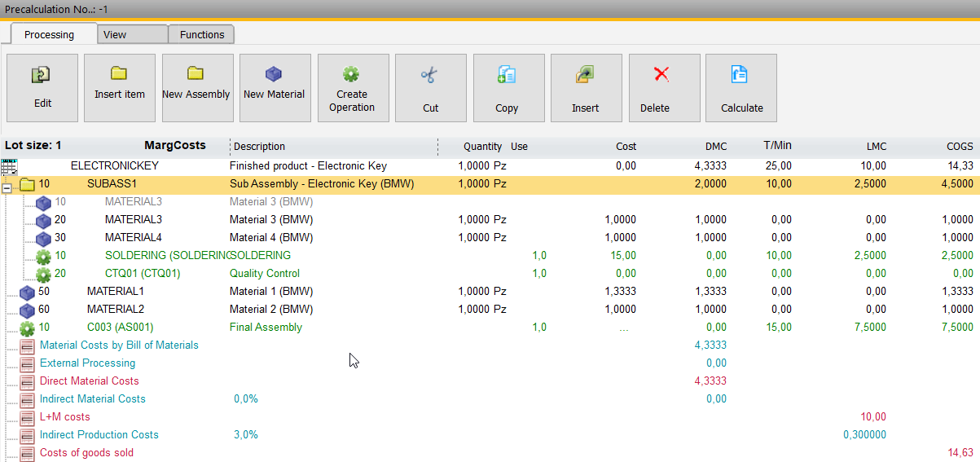Click the SUBASS1 folder icon
The image size is (980, 462).
pyautogui.click(x=27, y=185)
